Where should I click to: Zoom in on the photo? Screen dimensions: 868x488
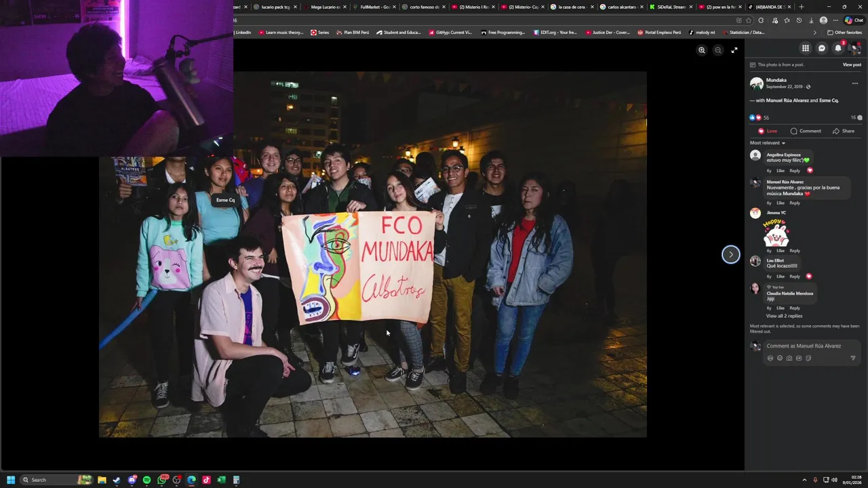point(702,50)
